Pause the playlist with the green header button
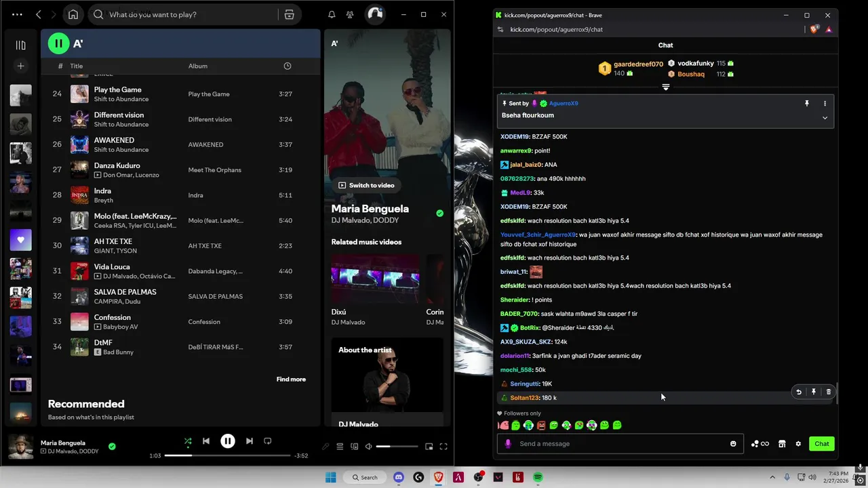 (x=58, y=43)
